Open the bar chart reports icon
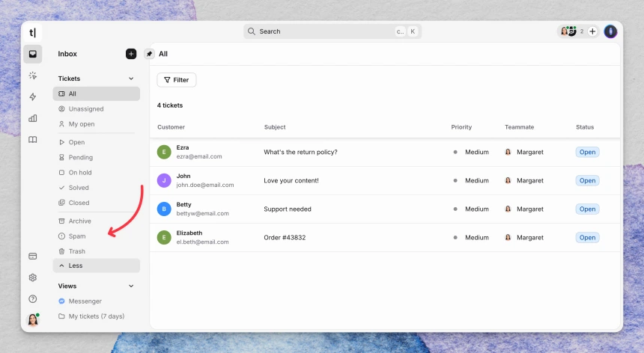This screenshot has width=644, height=353. tap(32, 118)
